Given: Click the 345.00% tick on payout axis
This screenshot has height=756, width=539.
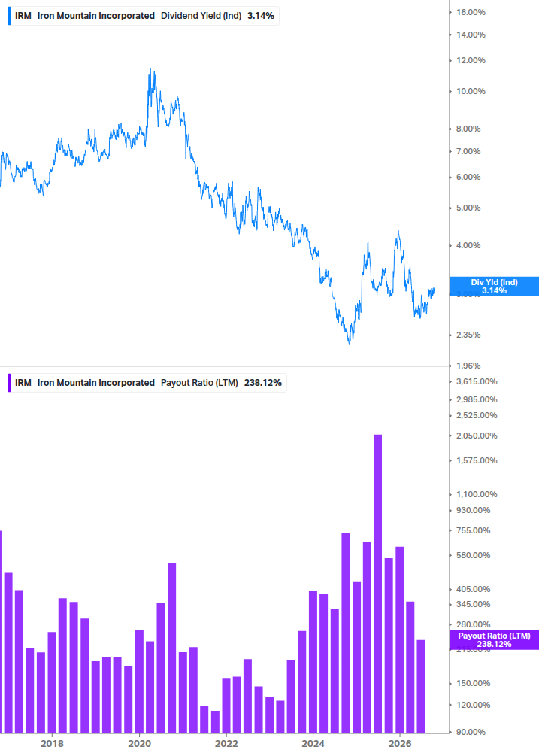Looking at the screenshot, I should [x=473, y=604].
